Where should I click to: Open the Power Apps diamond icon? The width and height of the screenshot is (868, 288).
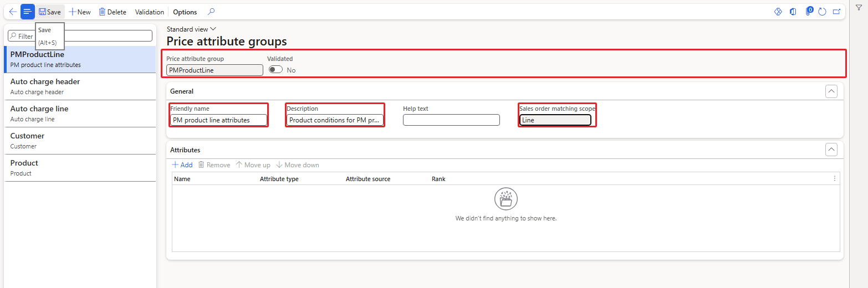tap(778, 12)
